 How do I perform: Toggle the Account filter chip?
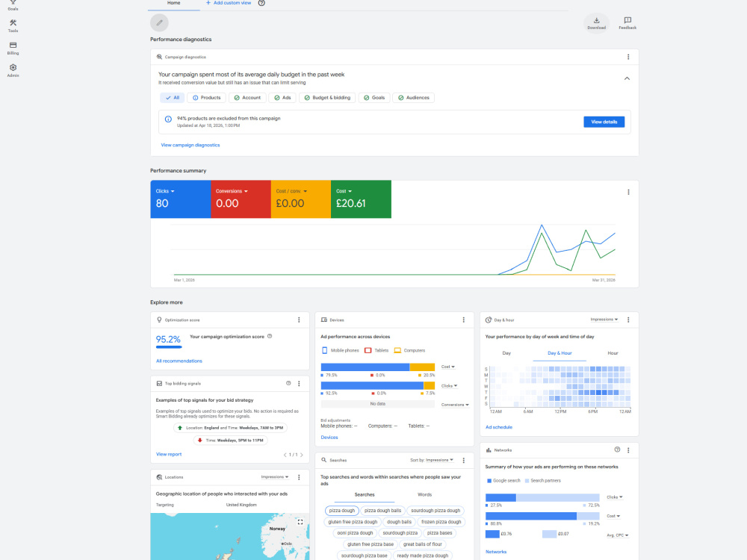pos(247,98)
